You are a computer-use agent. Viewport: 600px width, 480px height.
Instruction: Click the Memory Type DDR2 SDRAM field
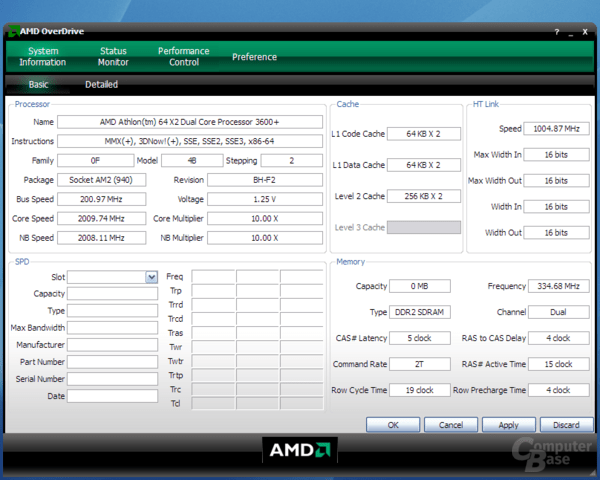[420, 312]
